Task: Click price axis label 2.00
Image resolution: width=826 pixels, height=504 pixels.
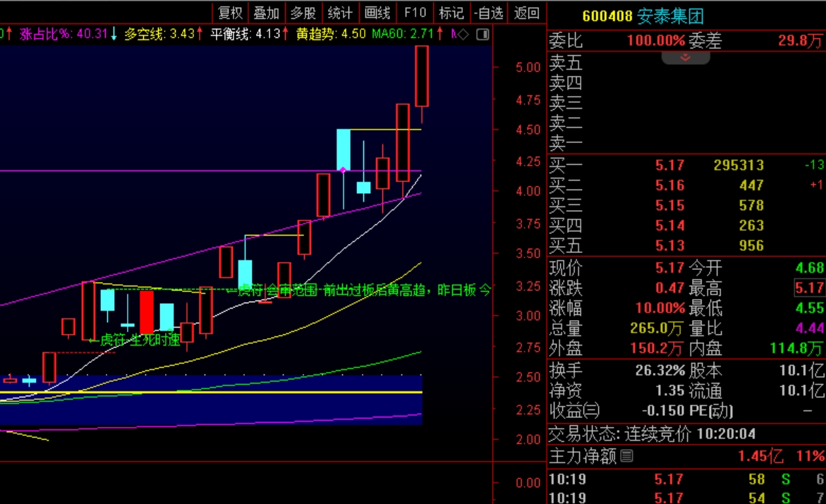Action: point(528,440)
